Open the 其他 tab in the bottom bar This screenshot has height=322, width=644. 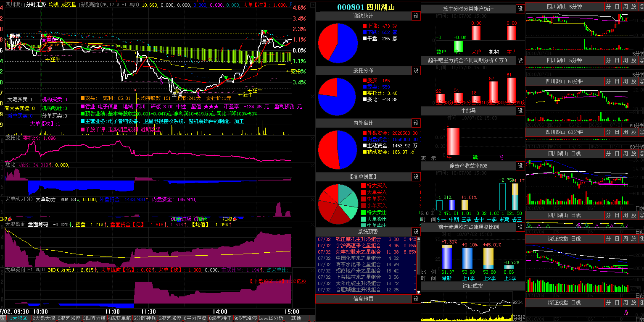[296, 319]
